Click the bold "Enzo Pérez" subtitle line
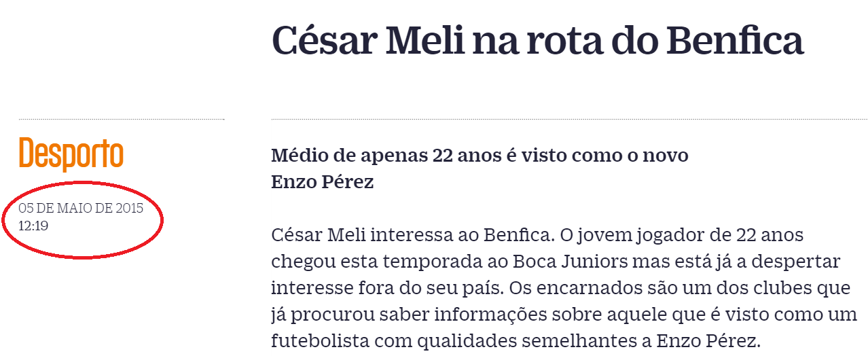The width and height of the screenshot is (868, 356). pyautogui.click(x=323, y=182)
